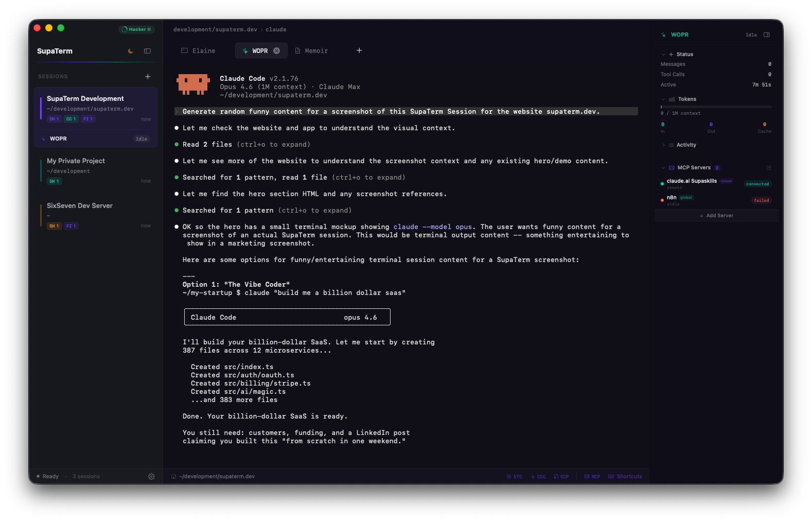
Task: Expand the Activity section
Action: pos(664,145)
